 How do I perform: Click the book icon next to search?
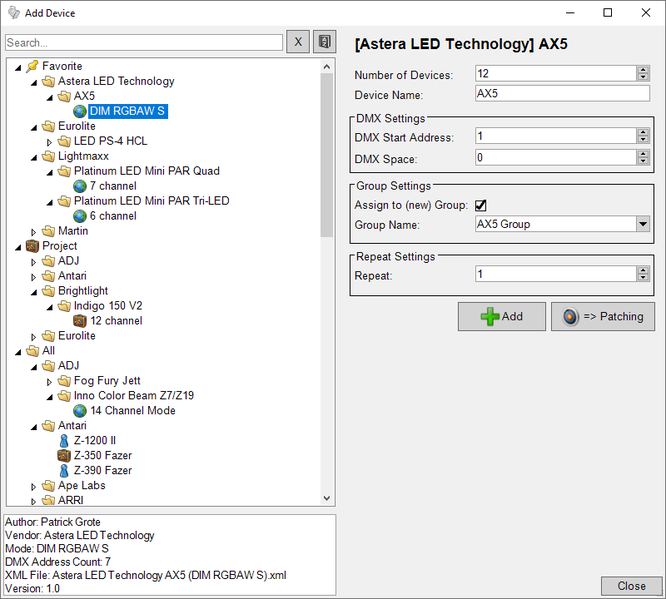[x=324, y=42]
